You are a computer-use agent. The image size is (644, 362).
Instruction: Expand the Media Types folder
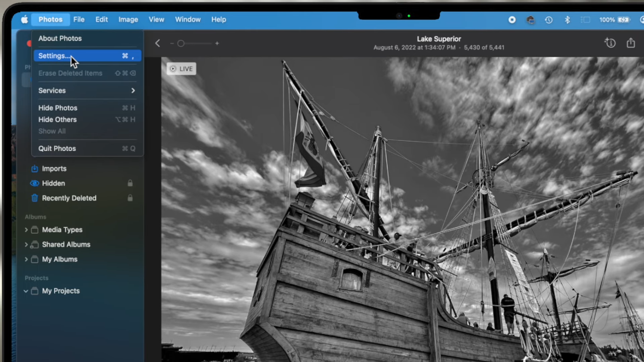coord(26,230)
